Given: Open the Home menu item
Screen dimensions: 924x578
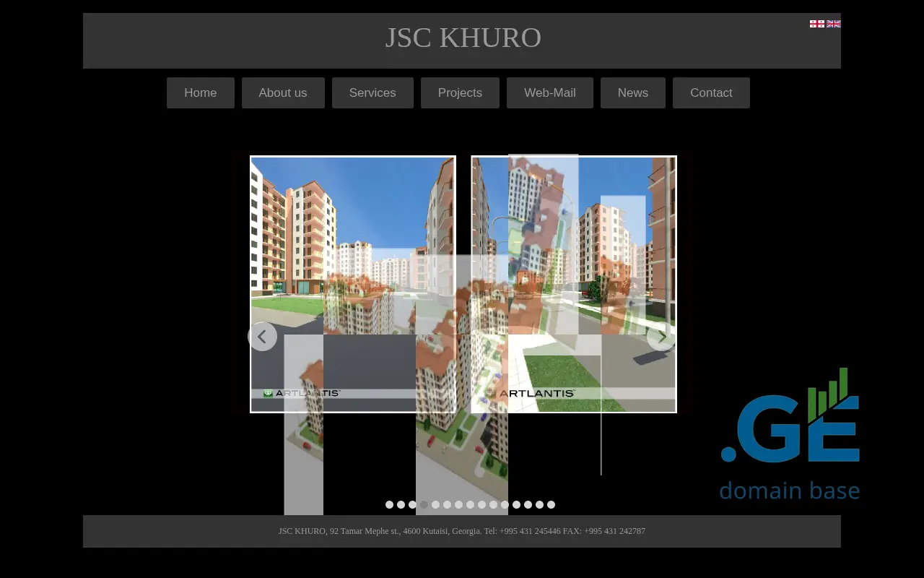Looking at the screenshot, I should point(200,93).
